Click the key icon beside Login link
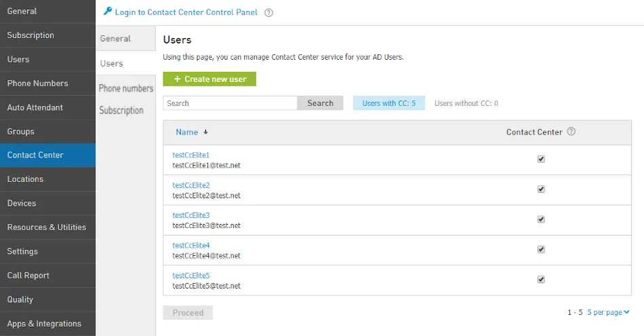The width and height of the screenshot is (644, 336). (108, 11)
